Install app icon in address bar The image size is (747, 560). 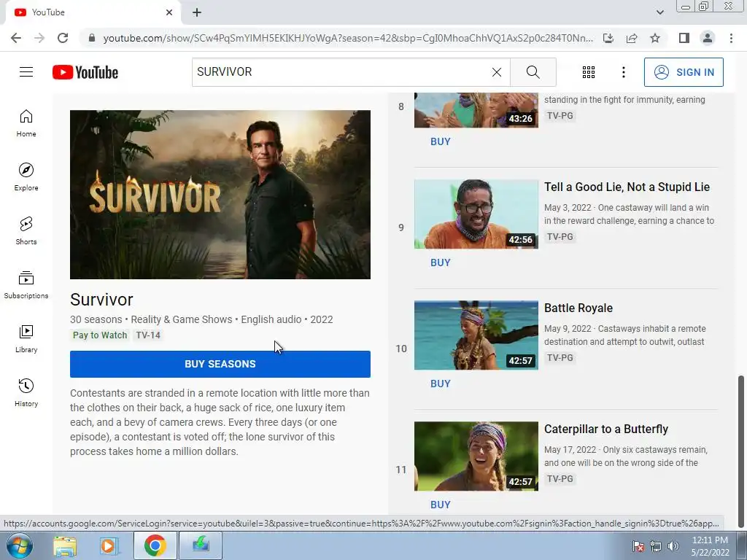pyautogui.click(x=608, y=38)
